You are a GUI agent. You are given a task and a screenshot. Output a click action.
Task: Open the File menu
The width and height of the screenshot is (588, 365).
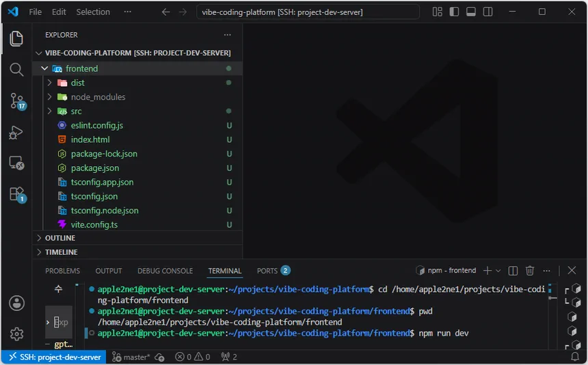(x=36, y=12)
